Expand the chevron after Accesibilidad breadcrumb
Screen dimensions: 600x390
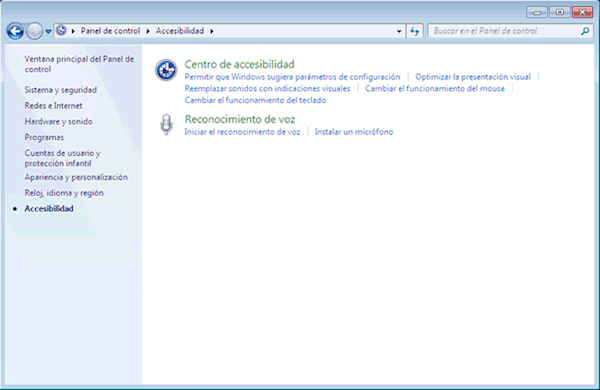(212, 31)
